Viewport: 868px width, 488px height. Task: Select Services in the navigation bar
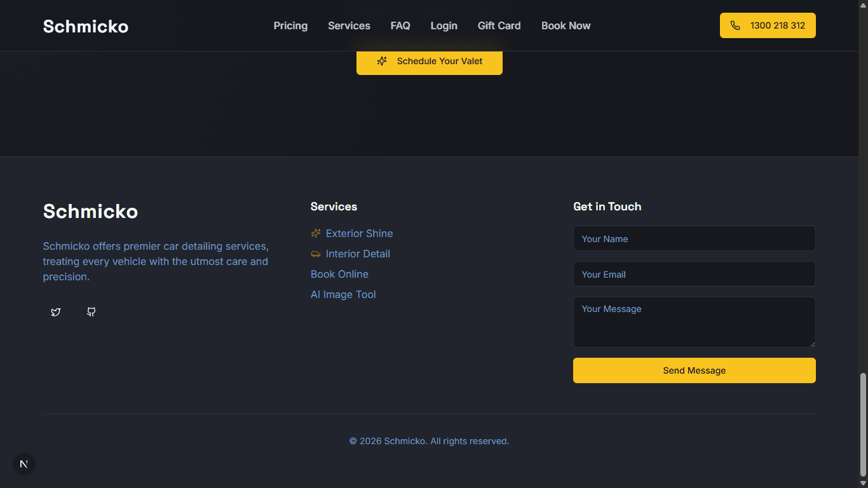[349, 25]
